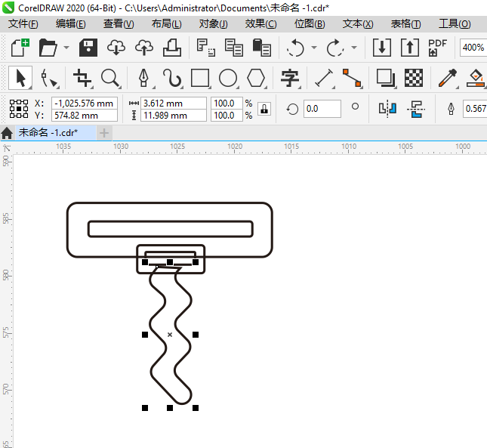
Task: Click the object origin reference grid
Action: click(19, 109)
